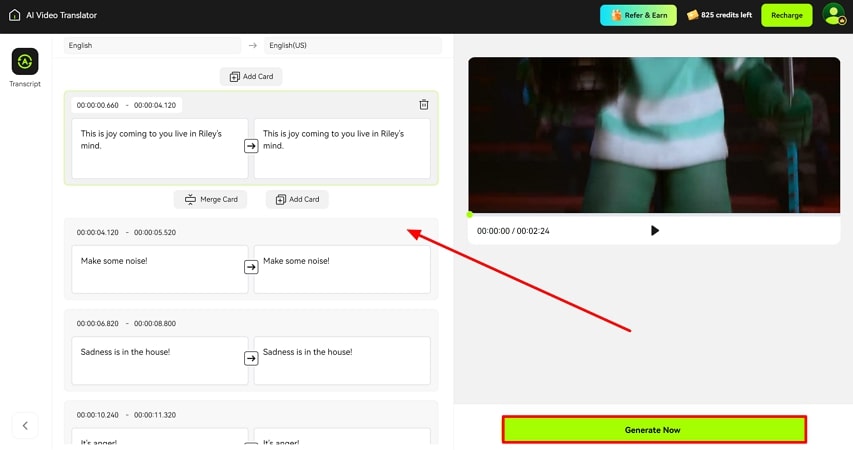Click the timestamp 00:00:06.820 - 00:00:08.800

click(x=126, y=324)
